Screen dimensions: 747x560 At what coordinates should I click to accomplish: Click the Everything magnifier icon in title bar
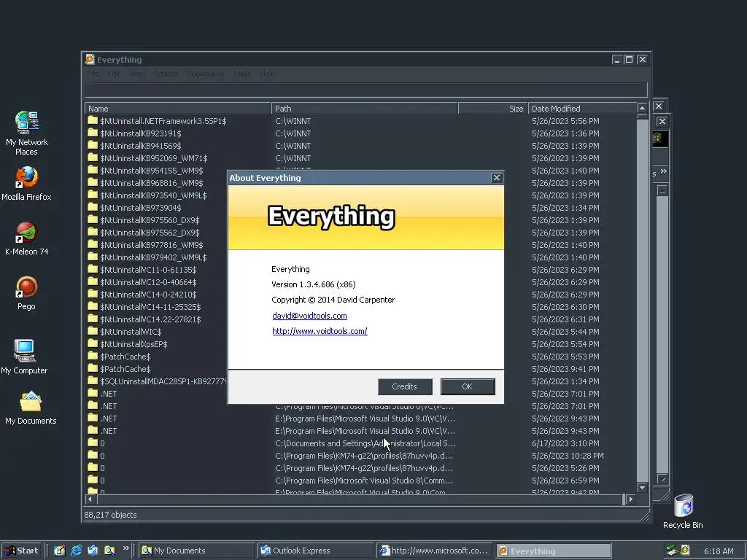click(90, 60)
